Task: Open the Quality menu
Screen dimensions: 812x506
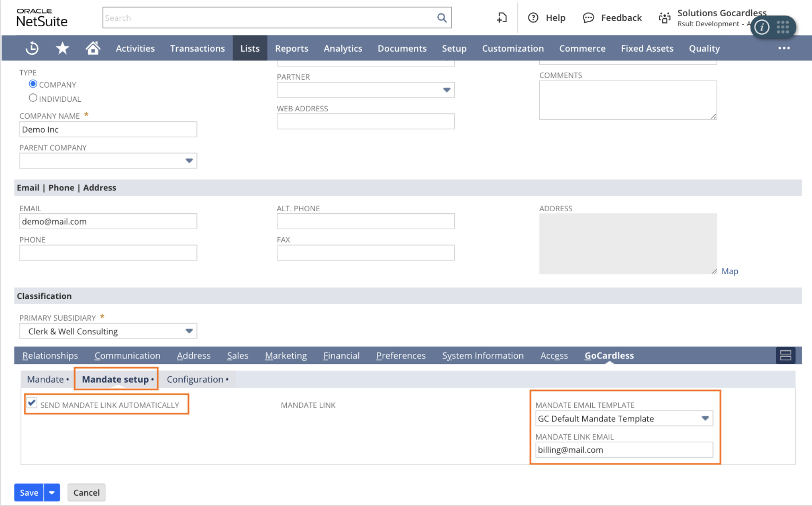Action: 704,48
